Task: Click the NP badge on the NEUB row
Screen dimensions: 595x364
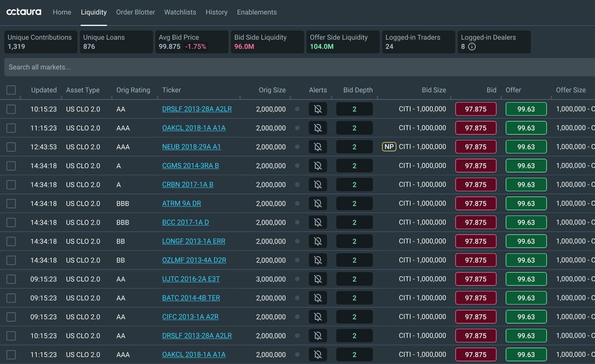Action: click(389, 147)
